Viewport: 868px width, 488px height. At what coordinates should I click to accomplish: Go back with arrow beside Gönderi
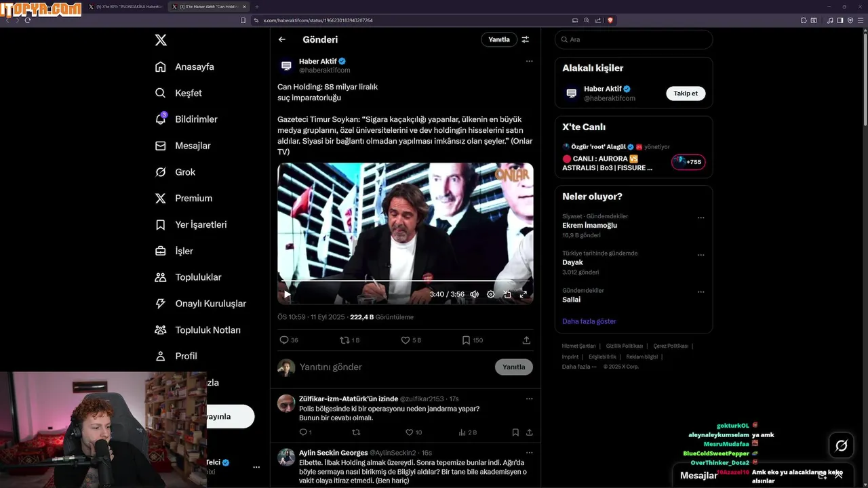[x=282, y=39]
